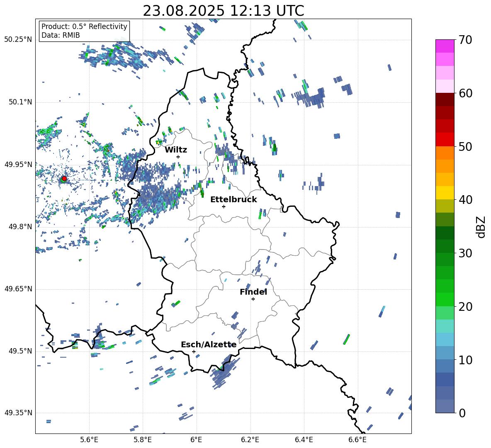This screenshot has height=448, width=491.
Task: Click the olive colorbar segment below 40
Action: [445, 206]
